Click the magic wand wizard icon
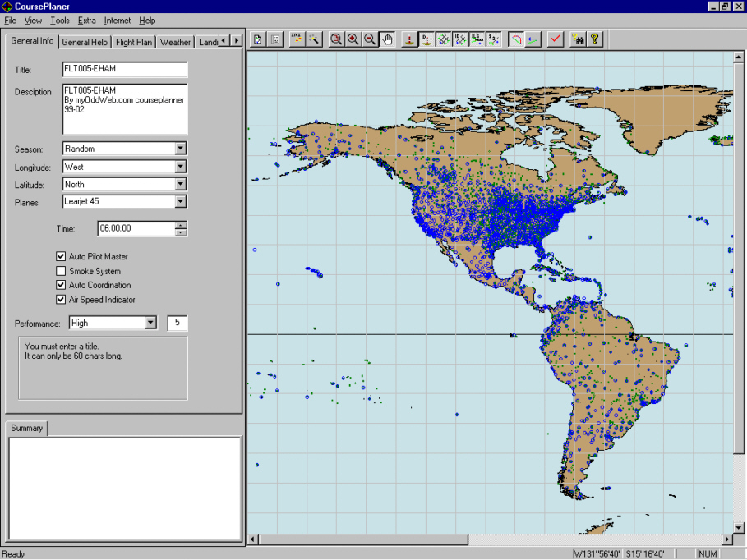The width and height of the screenshot is (747, 560). pos(315,39)
